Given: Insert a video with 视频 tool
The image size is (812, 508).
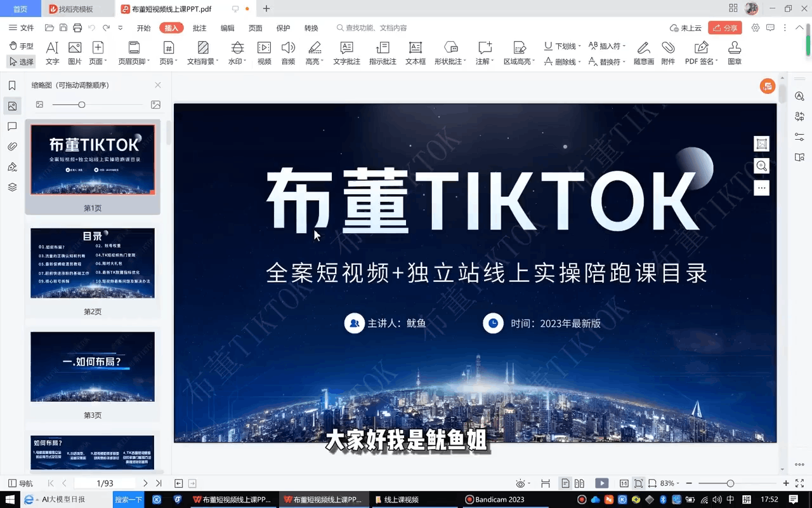Looking at the screenshot, I should [265, 53].
